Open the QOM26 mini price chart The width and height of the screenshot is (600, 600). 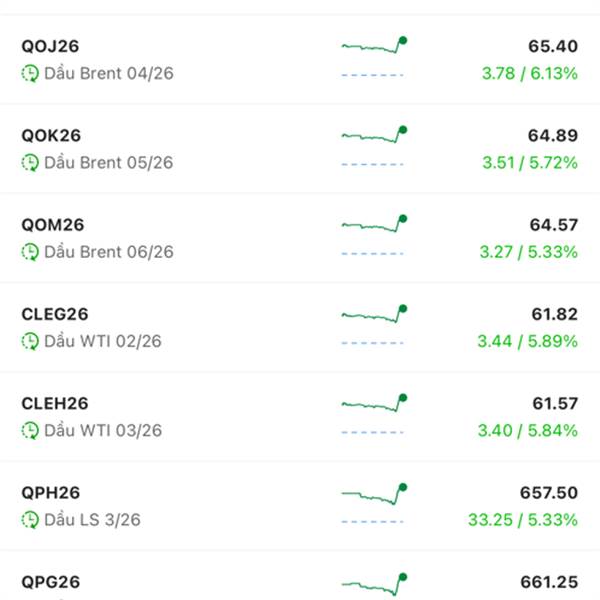click(x=374, y=224)
